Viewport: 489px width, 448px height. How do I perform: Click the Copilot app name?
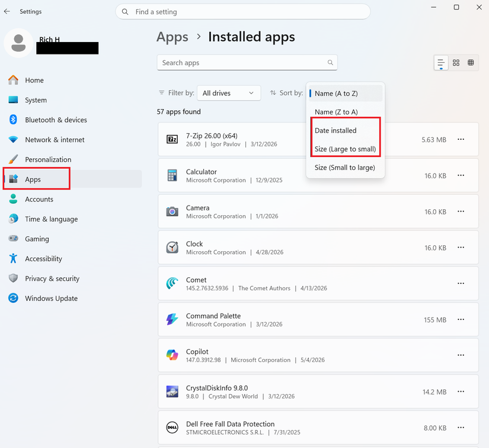197,351
